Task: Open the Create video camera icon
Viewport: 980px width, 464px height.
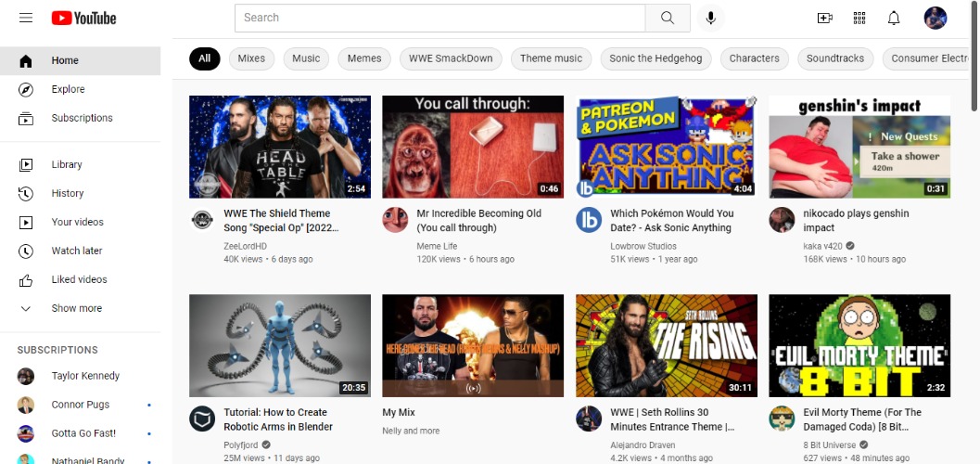Action: tap(825, 19)
